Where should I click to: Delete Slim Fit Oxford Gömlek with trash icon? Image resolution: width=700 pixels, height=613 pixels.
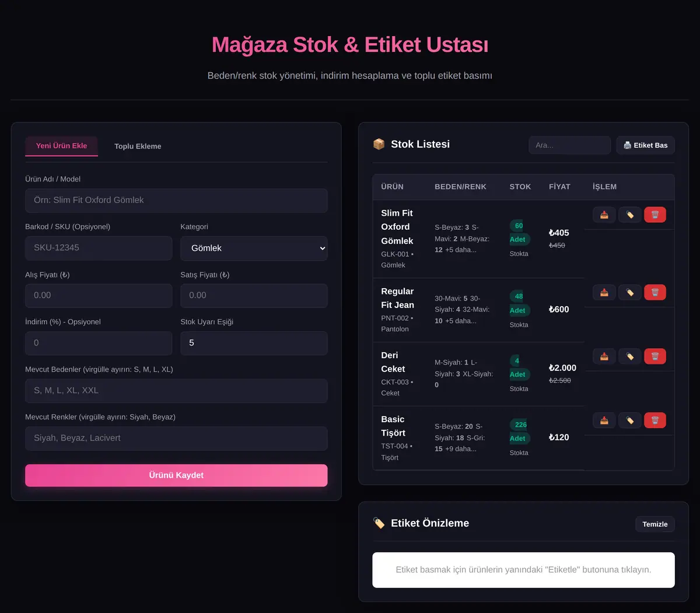click(655, 215)
